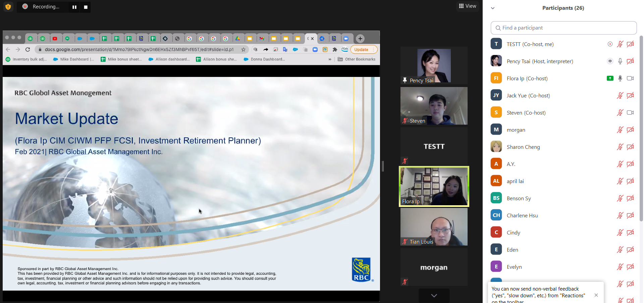Switch to the Gmail browser tab
Viewport: 644px width, 303px height.
pos(262,39)
